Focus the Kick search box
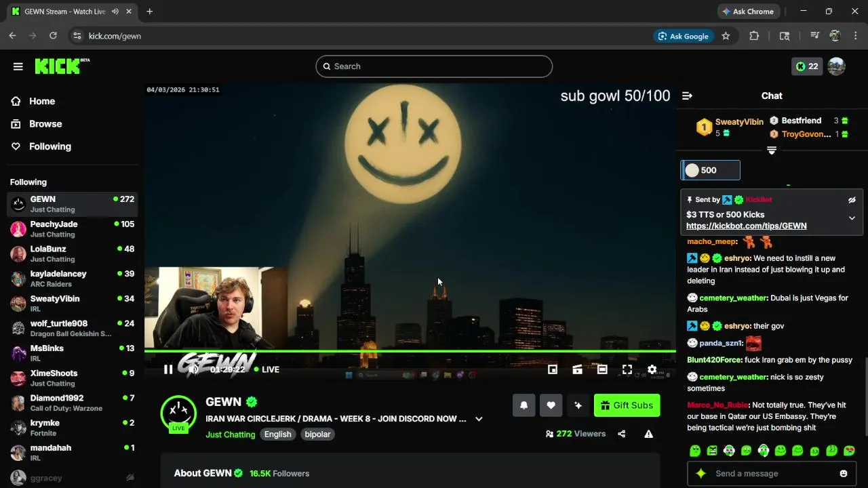This screenshot has height=488, width=868. point(434,66)
